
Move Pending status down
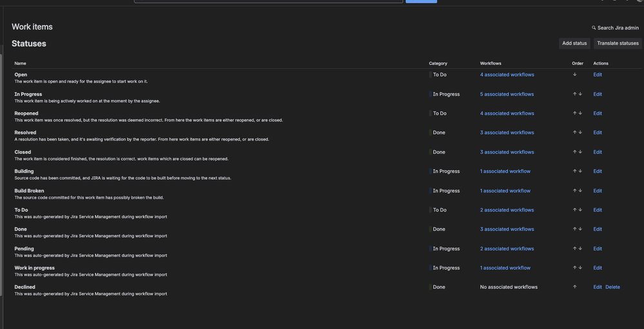pos(580,248)
